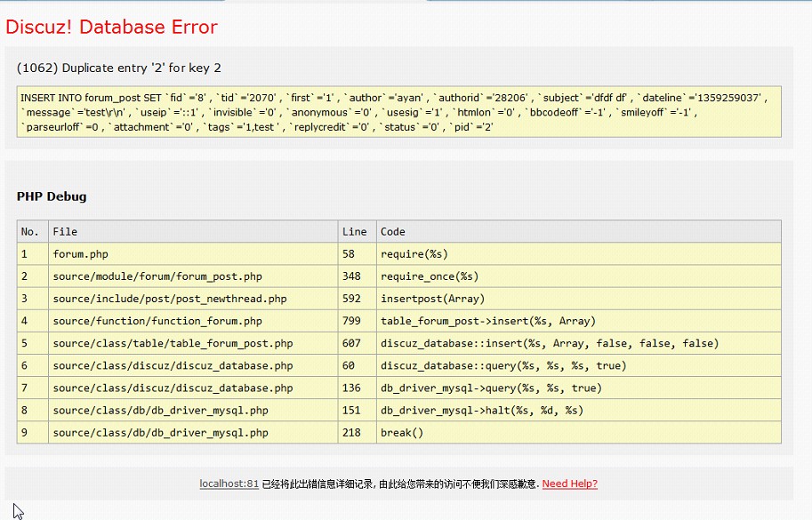Click inside the INSERT INTO SQL query box

[398, 112]
